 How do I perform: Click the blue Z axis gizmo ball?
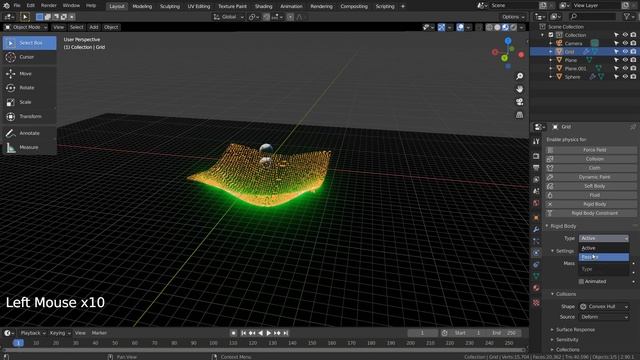pyautogui.click(x=508, y=41)
